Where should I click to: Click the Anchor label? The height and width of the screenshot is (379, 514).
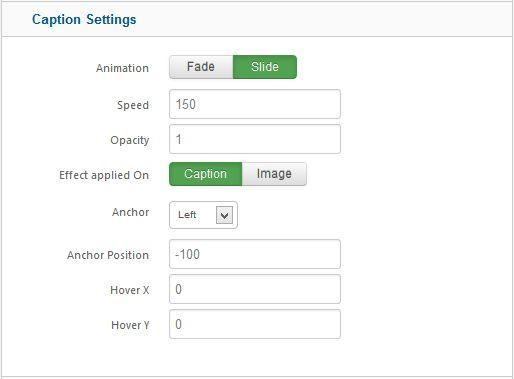tap(131, 212)
